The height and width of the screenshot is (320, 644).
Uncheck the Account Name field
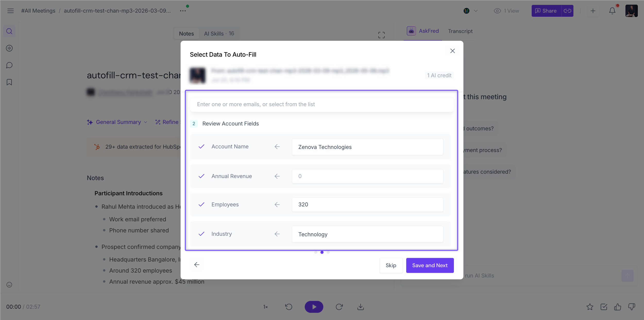coord(201,147)
